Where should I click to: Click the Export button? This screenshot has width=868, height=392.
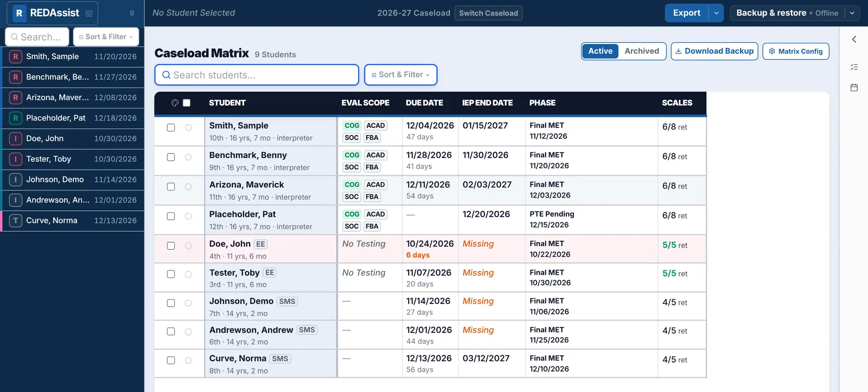point(687,13)
